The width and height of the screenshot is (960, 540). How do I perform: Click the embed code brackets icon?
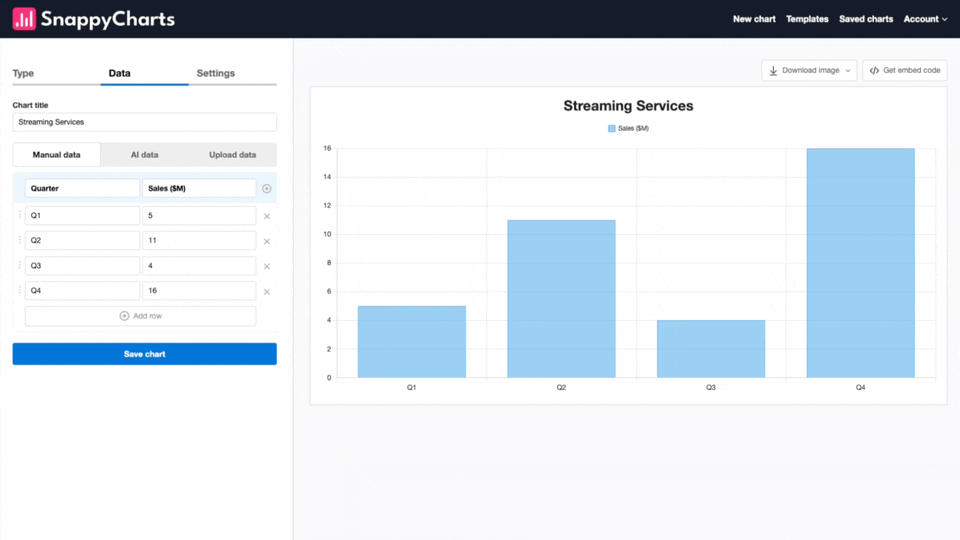[x=874, y=70]
